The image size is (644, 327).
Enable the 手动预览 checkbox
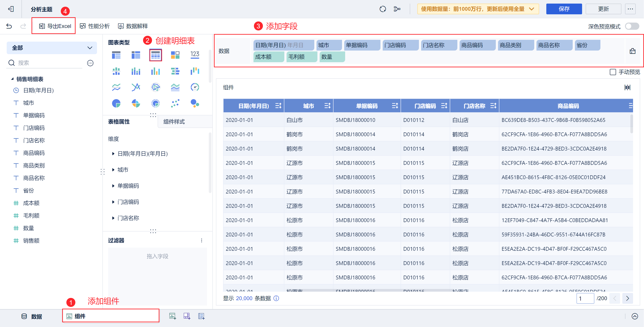point(613,72)
